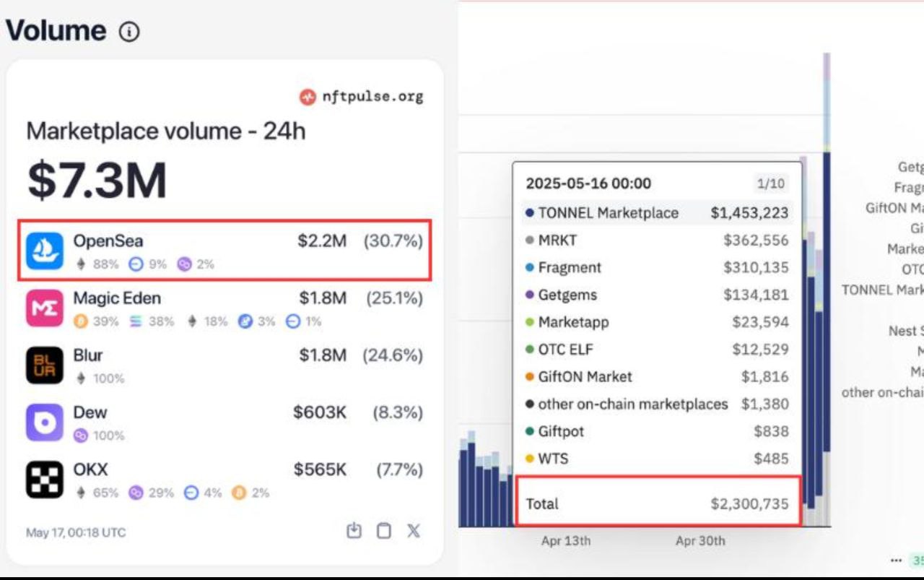Select the Marketapp tooltip row
The height and width of the screenshot is (580, 924).
(656, 322)
